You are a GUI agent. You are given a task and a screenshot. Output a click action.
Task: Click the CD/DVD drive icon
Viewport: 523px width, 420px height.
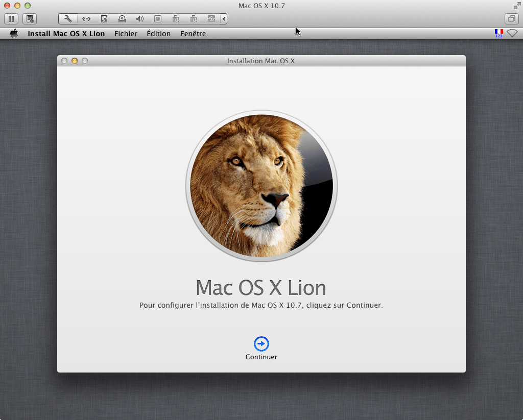pyautogui.click(x=122, y=19)
